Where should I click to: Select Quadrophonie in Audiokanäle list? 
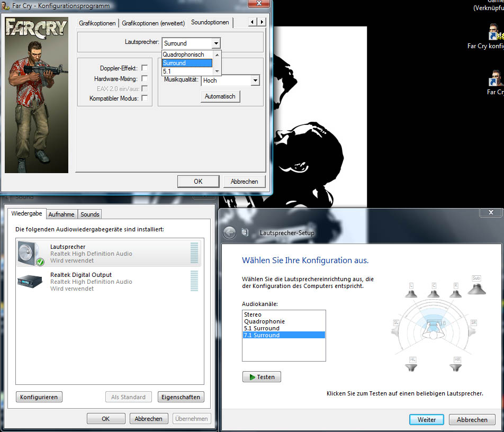pos(284,321)
